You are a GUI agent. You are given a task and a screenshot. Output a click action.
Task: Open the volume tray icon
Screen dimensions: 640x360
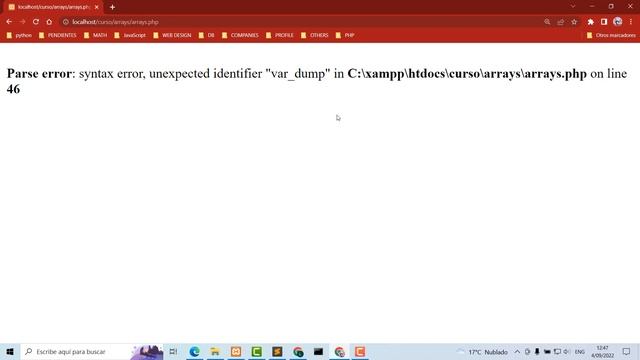[x=567, y=352]
